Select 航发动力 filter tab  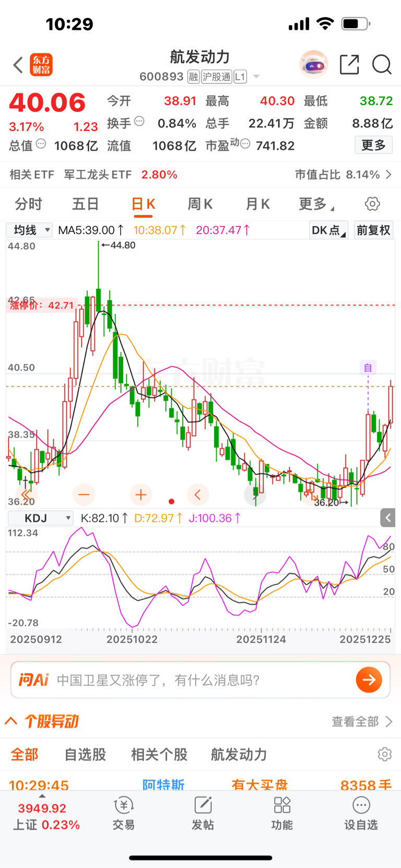(x=239, y=754)
